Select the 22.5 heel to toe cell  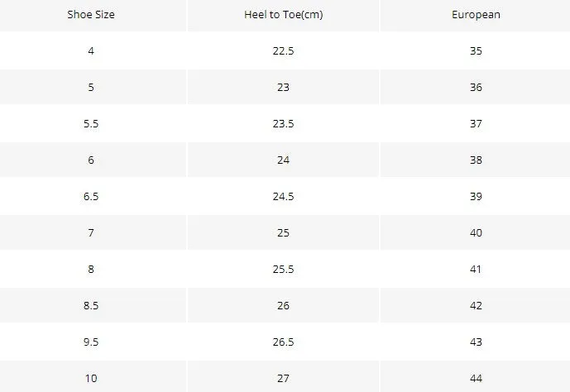(283, 50)
